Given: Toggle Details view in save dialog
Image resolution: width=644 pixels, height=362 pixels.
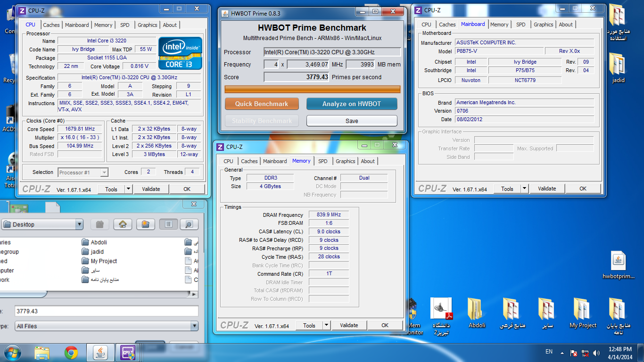Looking at the screenshot, I should coord(189,224).
